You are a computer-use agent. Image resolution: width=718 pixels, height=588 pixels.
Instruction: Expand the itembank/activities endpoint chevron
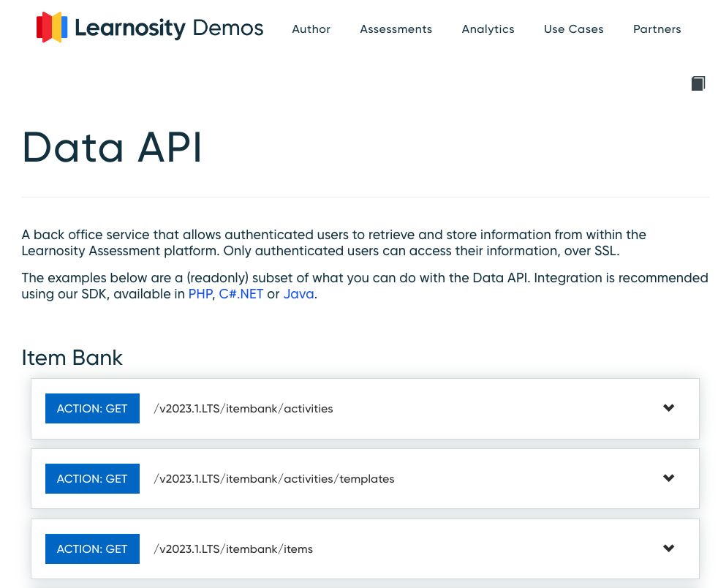pos(668,408)
